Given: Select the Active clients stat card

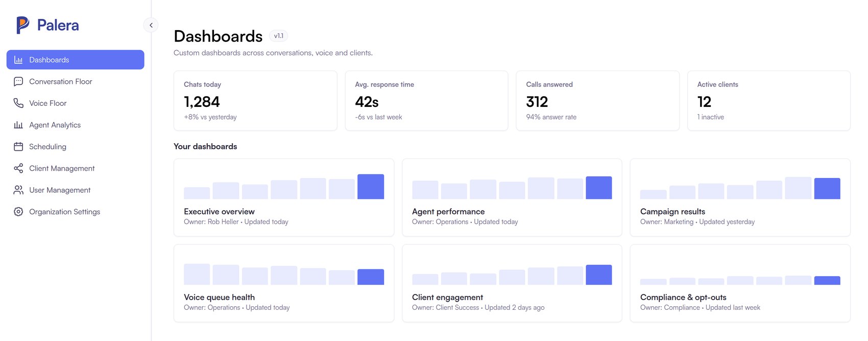Looking at the screenshot, I should point(768,101).
